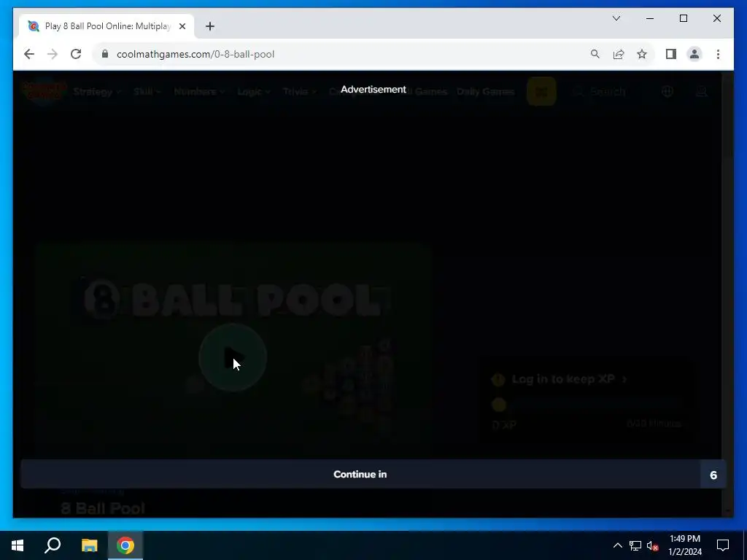Viewport: 747px width, 560px height.
Task: Select the Play 8 Ball Pool Online tab
Action: (x=107, y=26)
